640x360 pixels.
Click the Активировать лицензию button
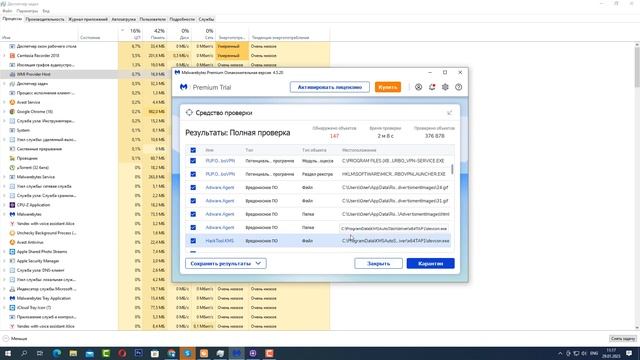coord(330,87)
